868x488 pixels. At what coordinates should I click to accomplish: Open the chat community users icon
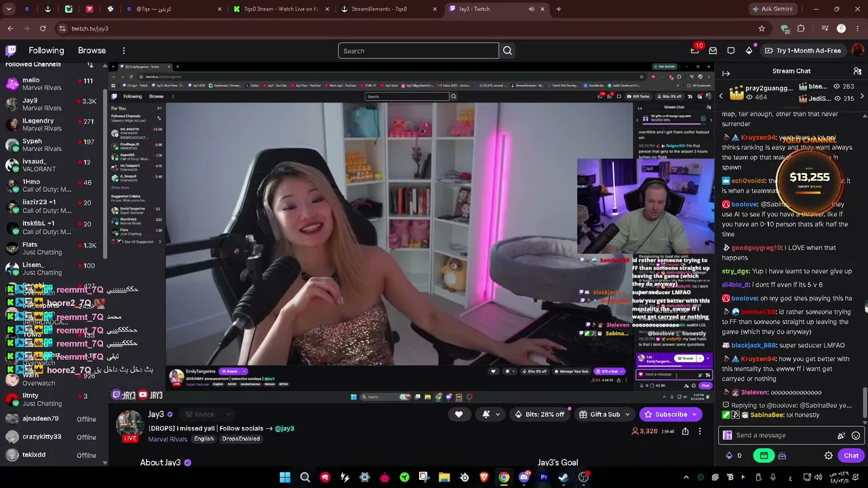coord(857,71)
